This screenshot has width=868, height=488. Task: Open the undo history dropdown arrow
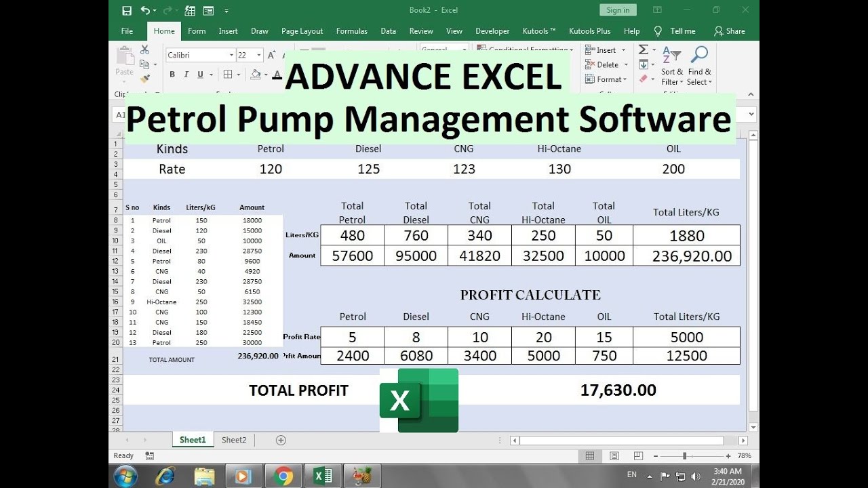tap(155, 11)
